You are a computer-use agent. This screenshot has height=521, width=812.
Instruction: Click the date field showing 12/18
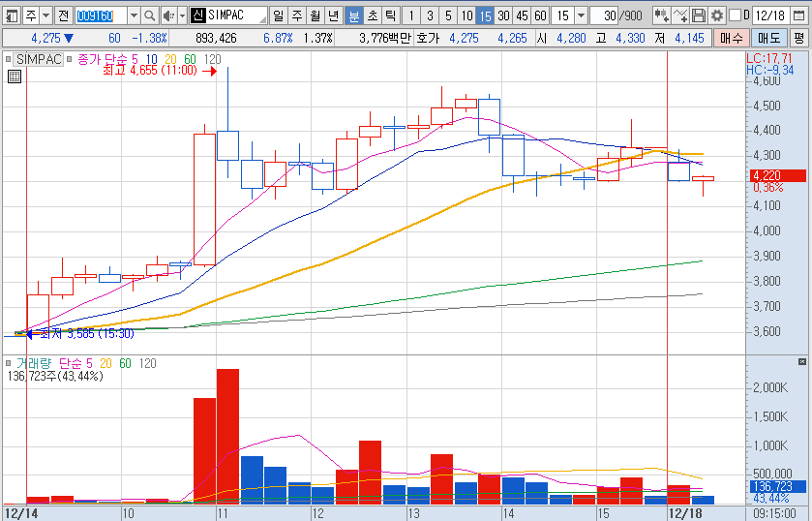point(770,15)
